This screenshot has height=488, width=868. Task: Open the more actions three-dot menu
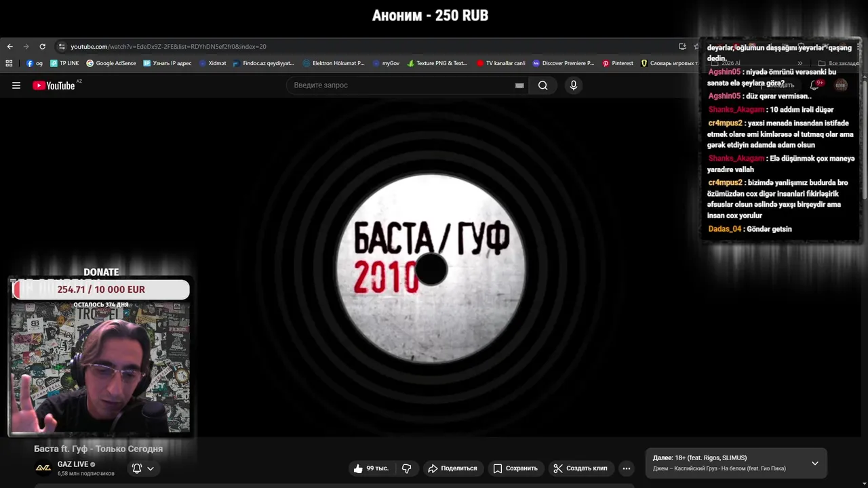coord(627,468)
